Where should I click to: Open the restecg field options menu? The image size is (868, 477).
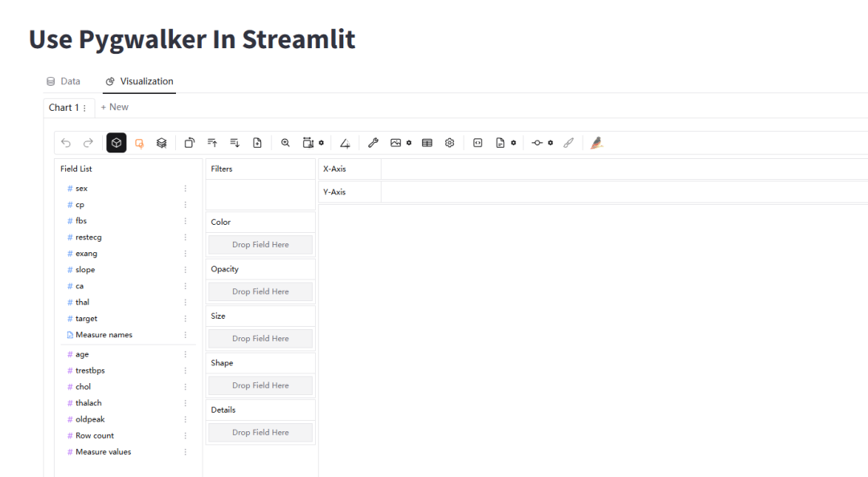point(186,238)
